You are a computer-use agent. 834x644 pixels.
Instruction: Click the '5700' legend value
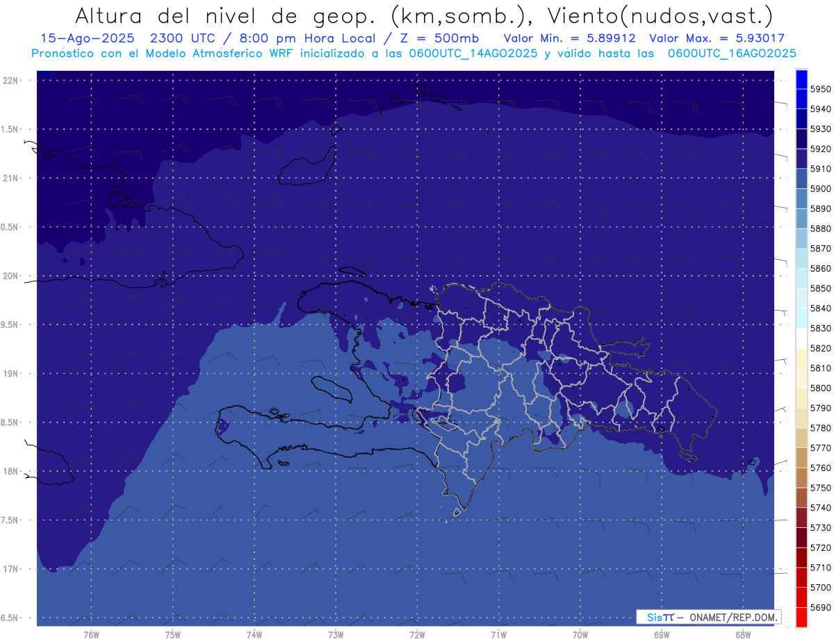point(819,588)
